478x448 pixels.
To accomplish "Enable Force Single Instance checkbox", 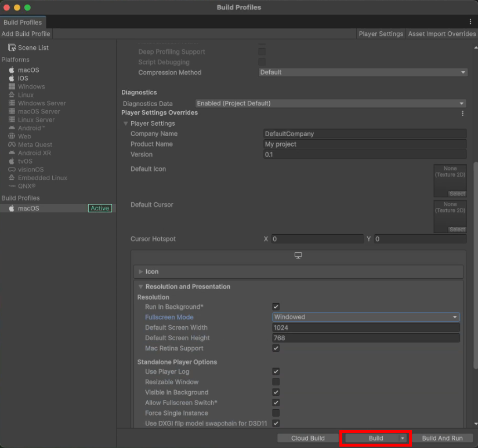I will (x=276, y=413).
